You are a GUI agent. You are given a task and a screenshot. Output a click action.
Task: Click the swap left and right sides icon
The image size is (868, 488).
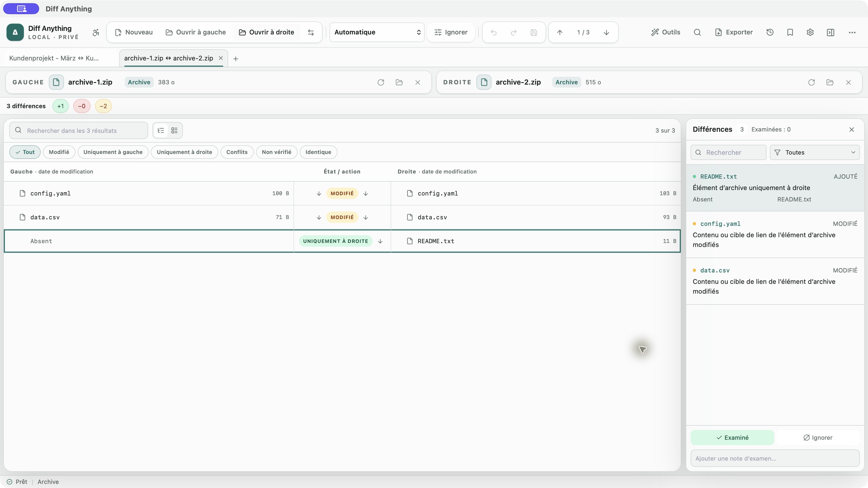pyautogui.click(x=311, y=32)
